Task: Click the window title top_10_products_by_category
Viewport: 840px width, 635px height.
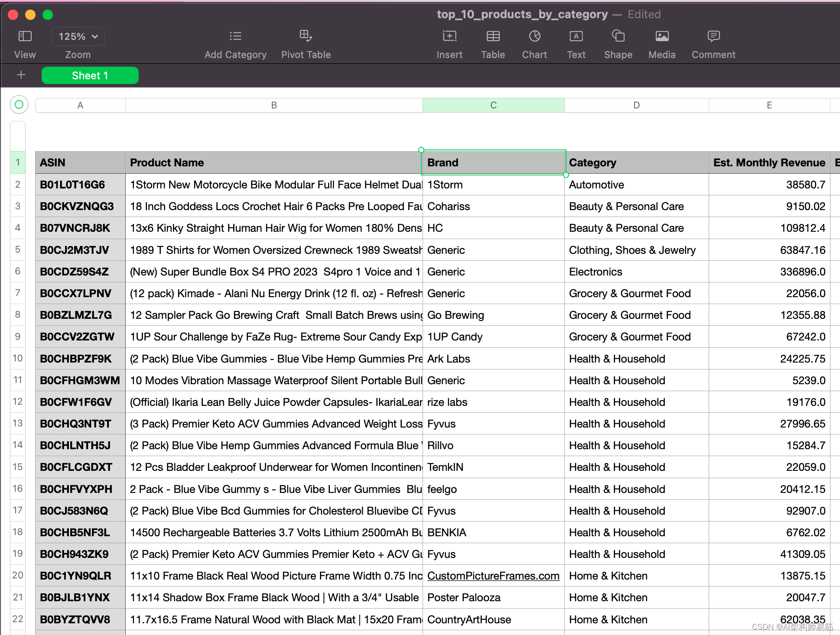Action: [522, 14]
